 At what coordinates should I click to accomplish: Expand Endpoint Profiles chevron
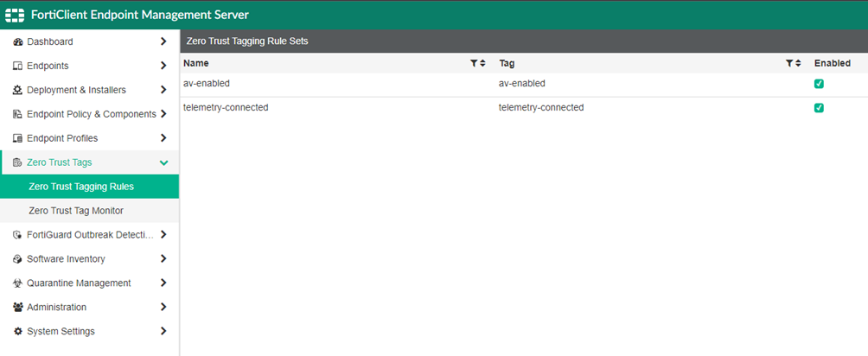pyautogui.click(x=163, y=138)
